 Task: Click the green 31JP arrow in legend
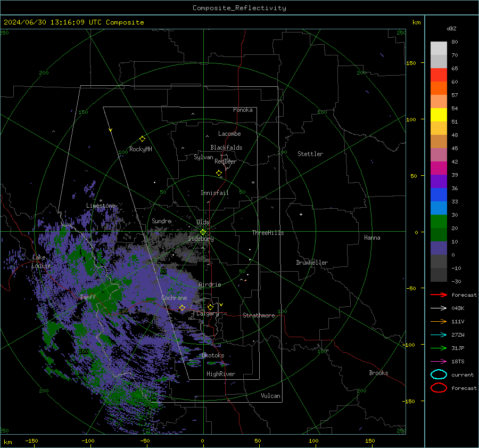[439, 348]
